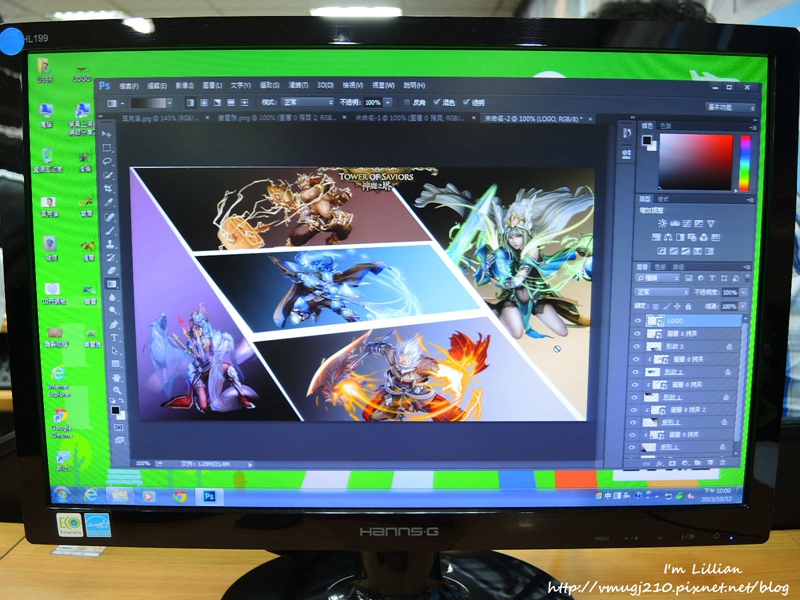Switch to the 色版 (Channels) tab

(660, 267)
